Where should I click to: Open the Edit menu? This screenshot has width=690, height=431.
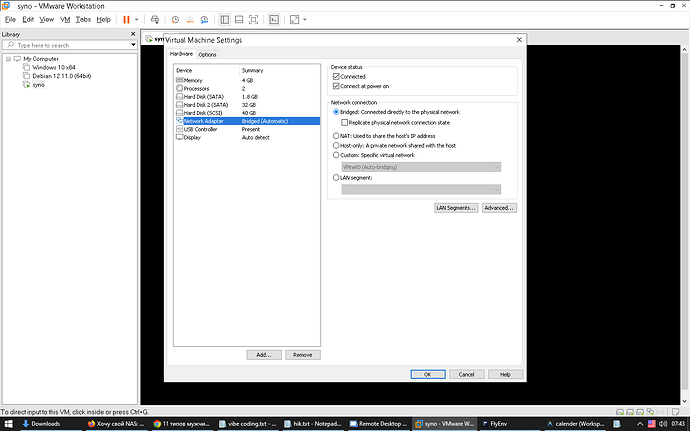(28, 19)
